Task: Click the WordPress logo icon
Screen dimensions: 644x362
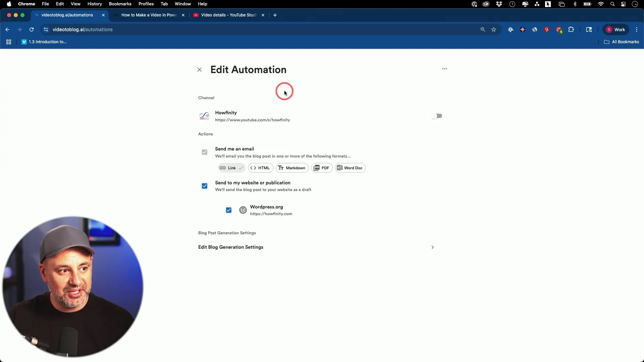Action: (243, 210)
